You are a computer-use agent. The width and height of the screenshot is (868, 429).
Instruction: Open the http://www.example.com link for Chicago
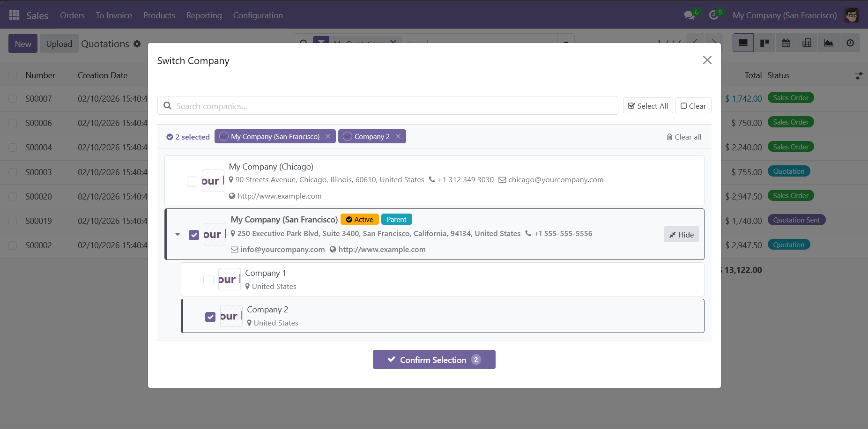[x=280, y=196]
